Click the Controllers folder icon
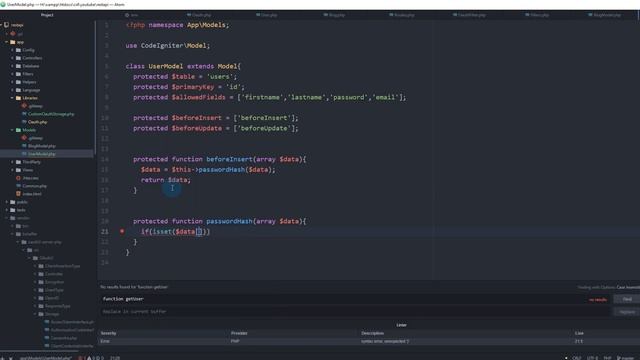 (x=18, y=58)
